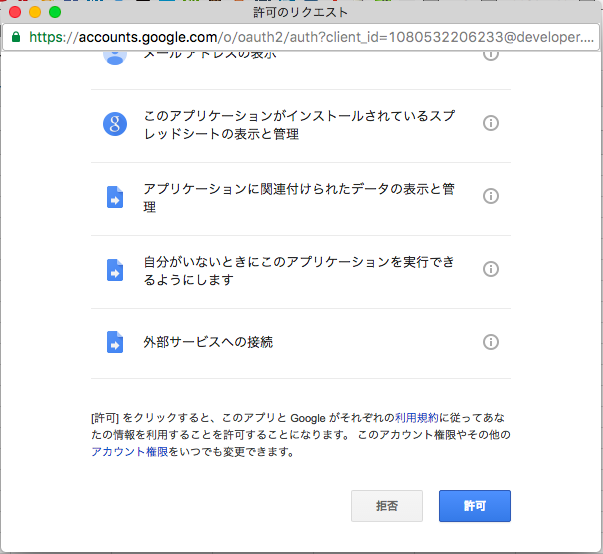Image resolution: width=603 pixels, height=554 pixels.
Task: Click the profile avatar icon for email permission
Action: (x=115, y=57)
